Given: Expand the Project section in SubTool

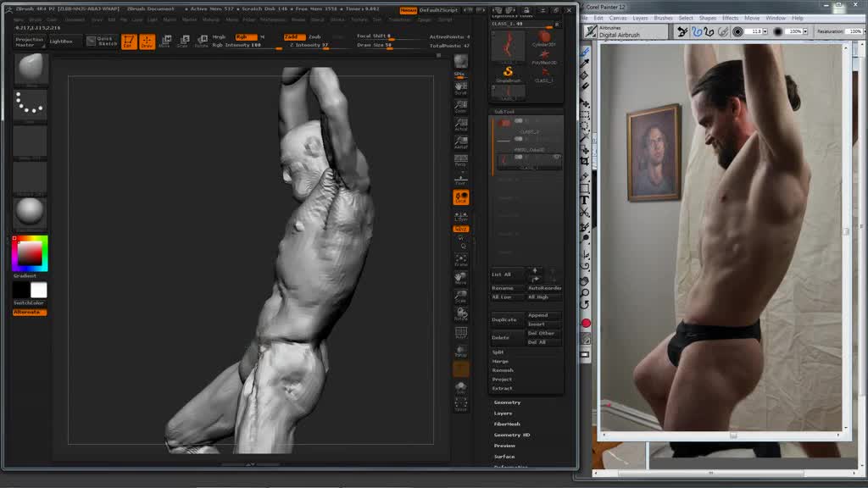Looking at the screenshot, I should 502,380.
